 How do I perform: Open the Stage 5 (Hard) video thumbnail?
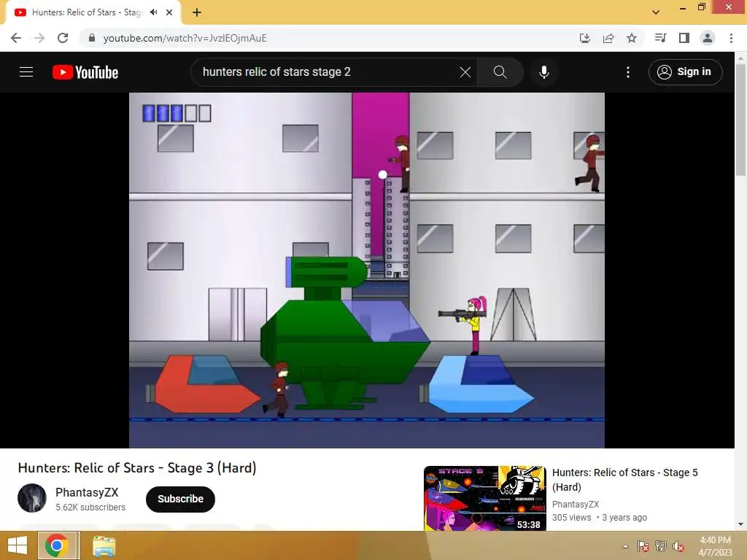(485, 498)
